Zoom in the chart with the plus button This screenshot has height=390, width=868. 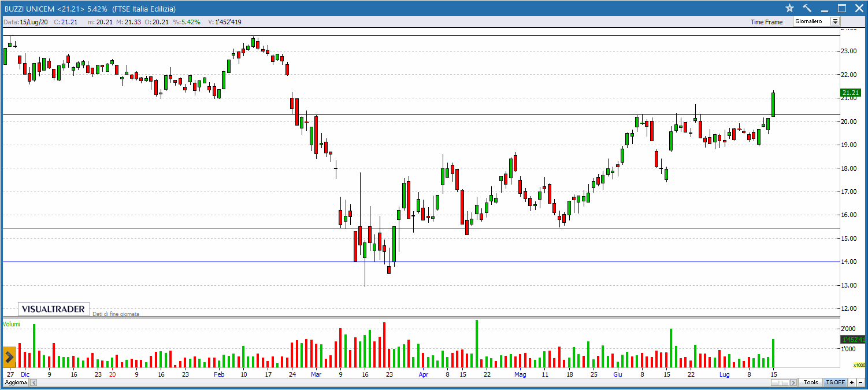(x=852, y=382)
